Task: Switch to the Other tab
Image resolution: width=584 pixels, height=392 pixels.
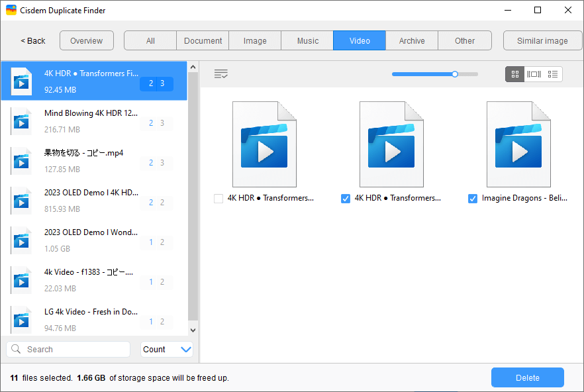Action: [465, 40]
